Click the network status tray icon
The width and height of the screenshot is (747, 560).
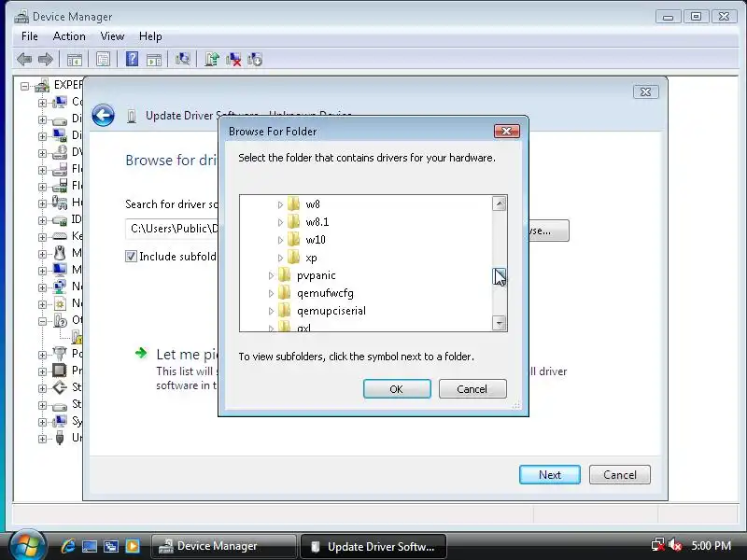point(658,545)
